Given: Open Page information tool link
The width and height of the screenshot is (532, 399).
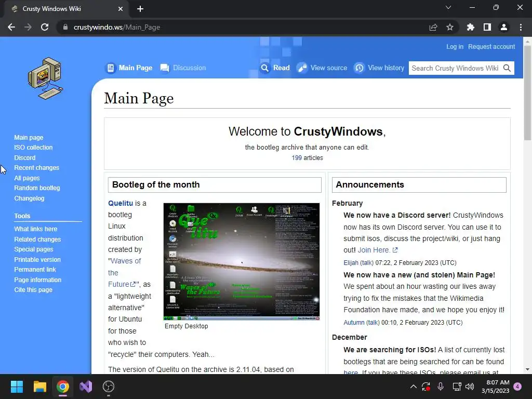Looking at the screenshot, I should pos(37,280).
